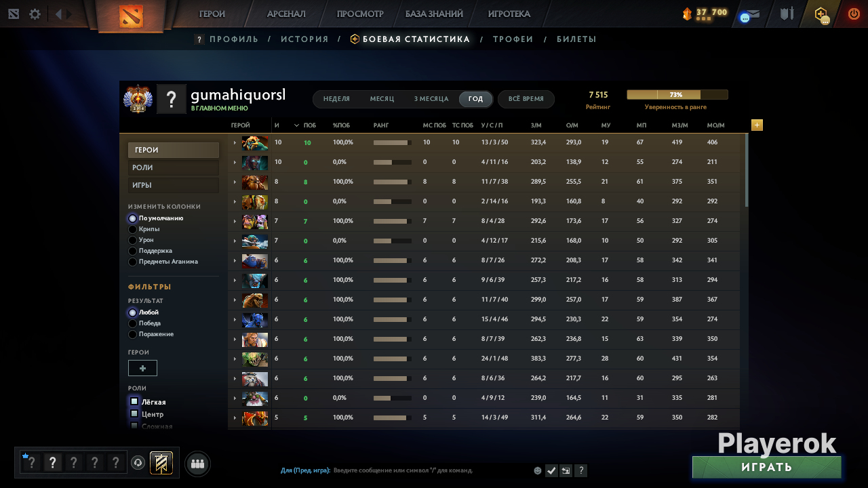
Task: Expand the hero row with 4 / 12 / 17
Action: (x=235, y=241)
